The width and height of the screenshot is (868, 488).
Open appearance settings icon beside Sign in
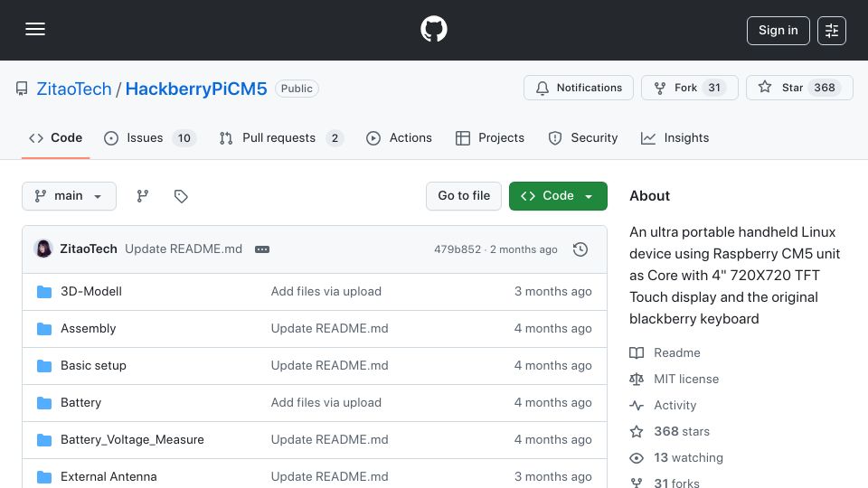(x=832, y=31)
